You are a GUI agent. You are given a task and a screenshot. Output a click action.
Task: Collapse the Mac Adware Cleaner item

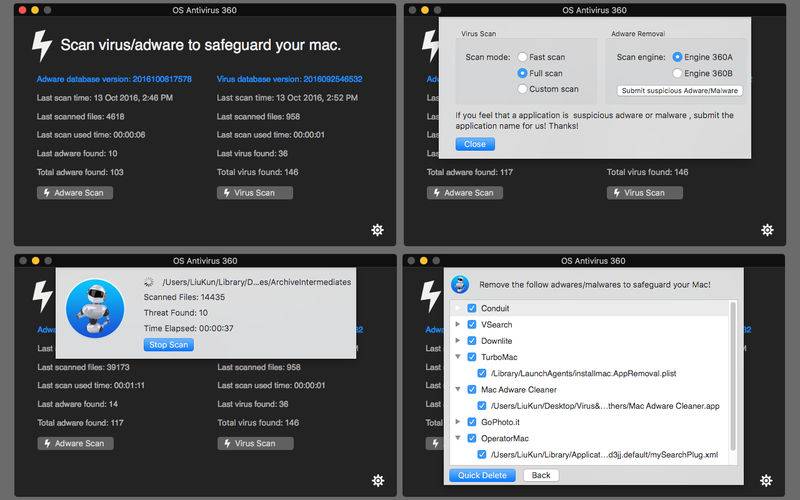point(458,389)
